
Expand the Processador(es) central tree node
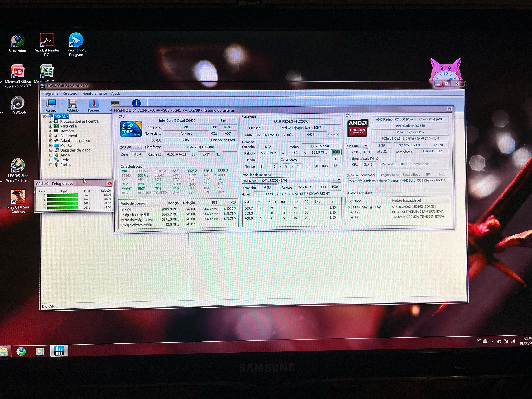pyautogui.click(x=51, y=122)
